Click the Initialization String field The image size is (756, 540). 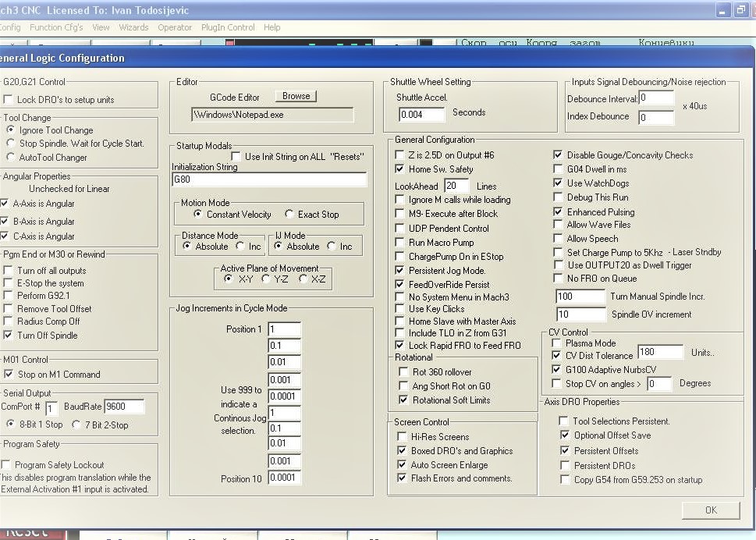pos(269,179)
